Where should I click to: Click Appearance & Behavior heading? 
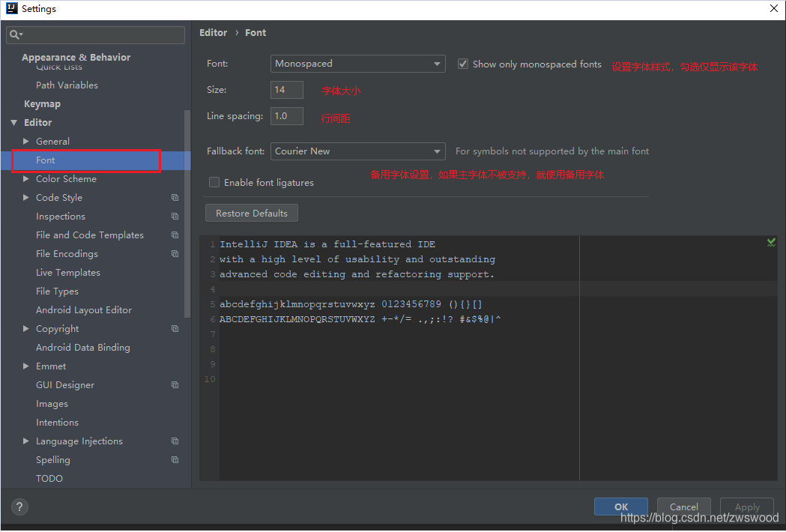[76, 57]
